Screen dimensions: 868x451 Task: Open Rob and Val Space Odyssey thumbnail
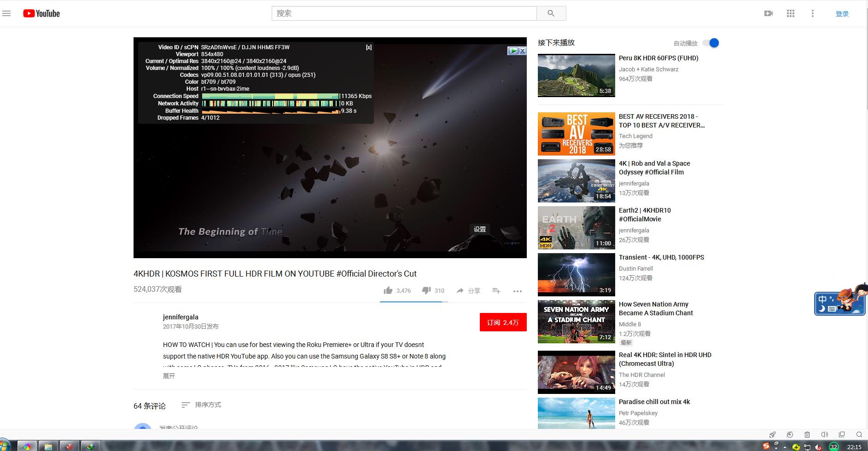pyautogui.click(x=577, y=181)
